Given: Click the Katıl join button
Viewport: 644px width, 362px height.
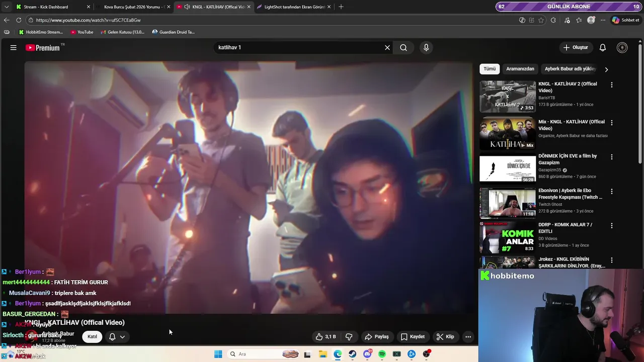Looking at the screenshot, I should [93, 337].
